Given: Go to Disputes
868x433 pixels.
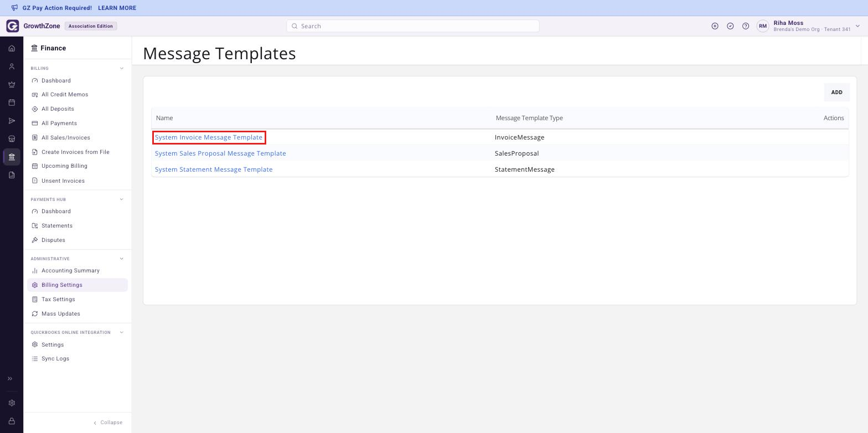Looking at the screenshot, I should 53,240.
